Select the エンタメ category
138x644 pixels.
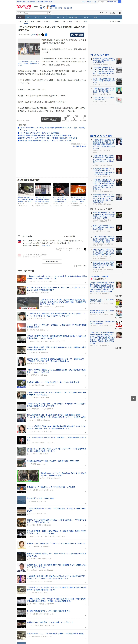point(47,21)
